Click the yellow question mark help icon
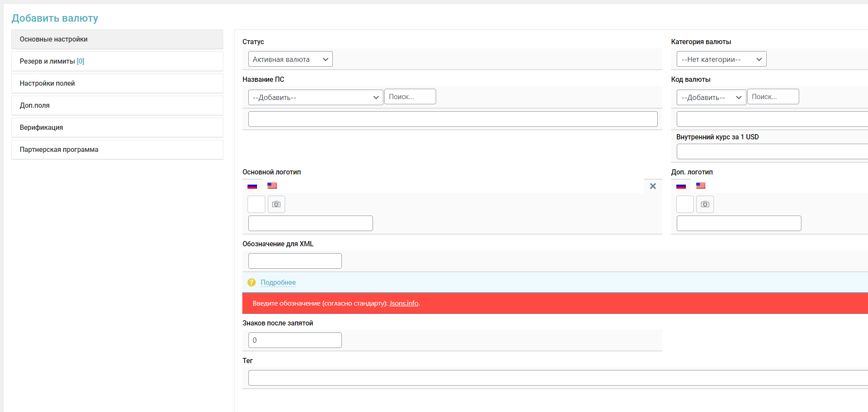Viewport: 868px width, 412px height. pos(251,282)
